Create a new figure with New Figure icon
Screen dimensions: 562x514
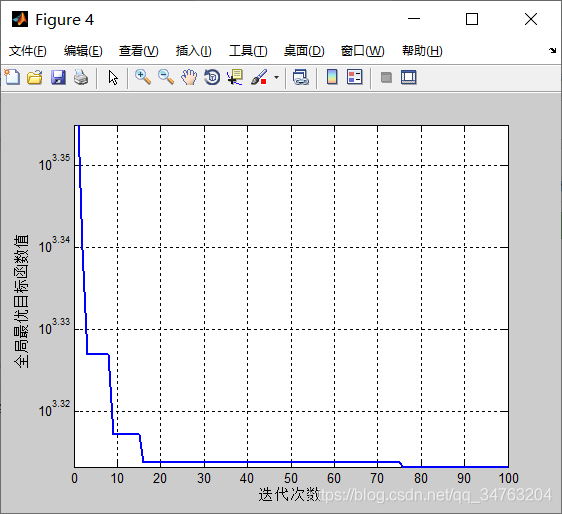(13, 77)
